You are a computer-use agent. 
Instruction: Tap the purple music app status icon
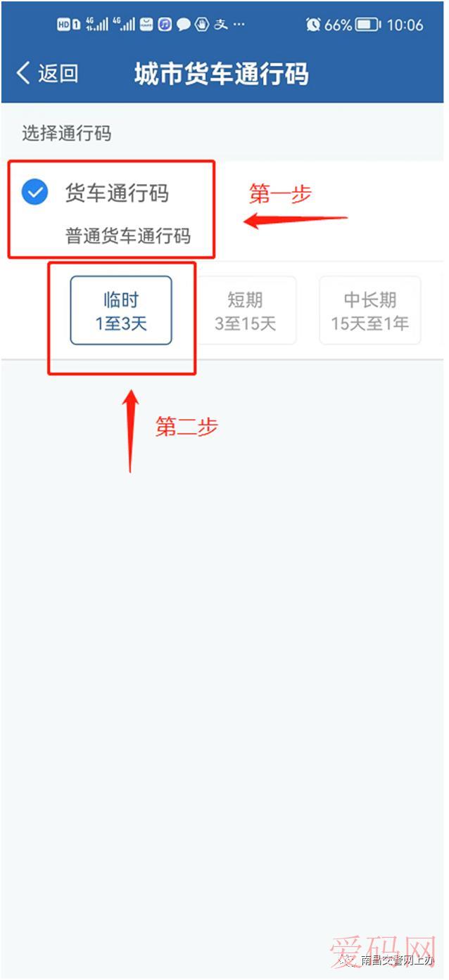click(165, 25)
